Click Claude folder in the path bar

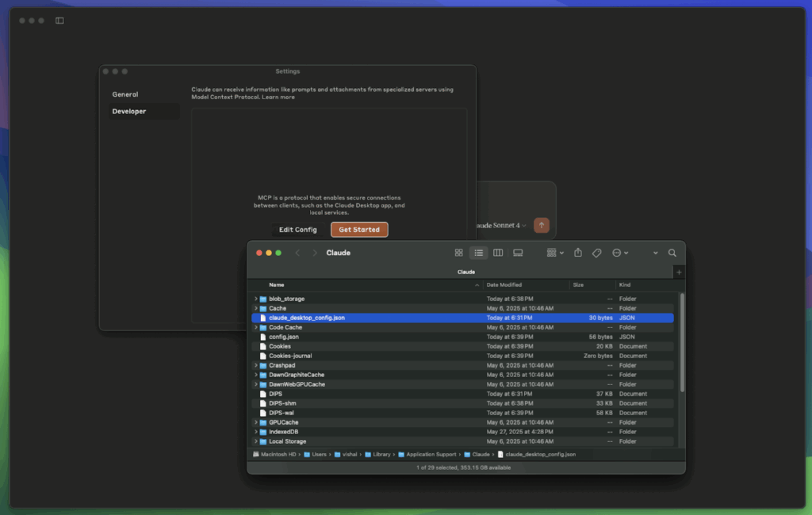[x=477, y=455]
